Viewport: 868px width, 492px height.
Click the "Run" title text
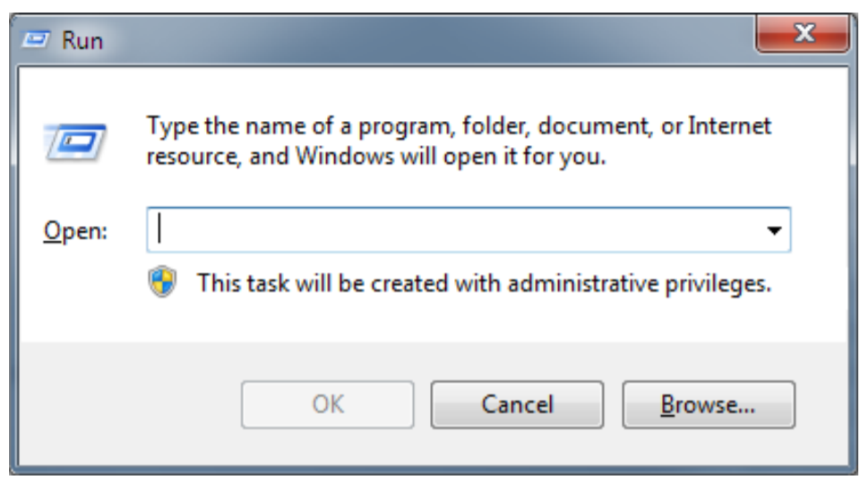[82, 40]
